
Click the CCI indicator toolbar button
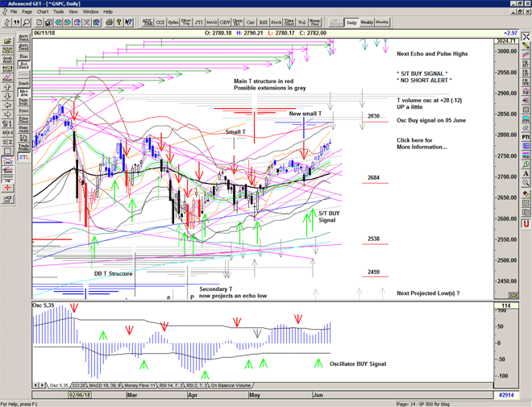point(160,23)
